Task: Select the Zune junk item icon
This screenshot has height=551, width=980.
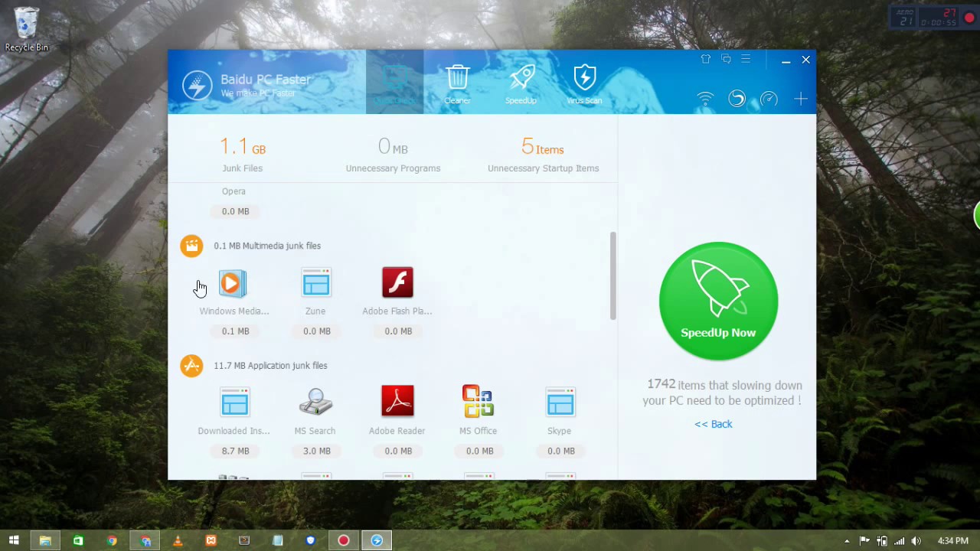Action: (315, 282)
